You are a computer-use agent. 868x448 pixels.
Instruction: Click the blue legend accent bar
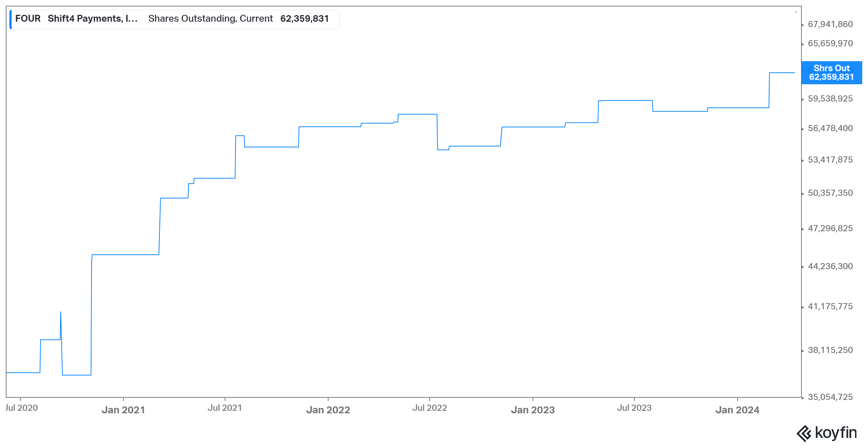point(11,18)
